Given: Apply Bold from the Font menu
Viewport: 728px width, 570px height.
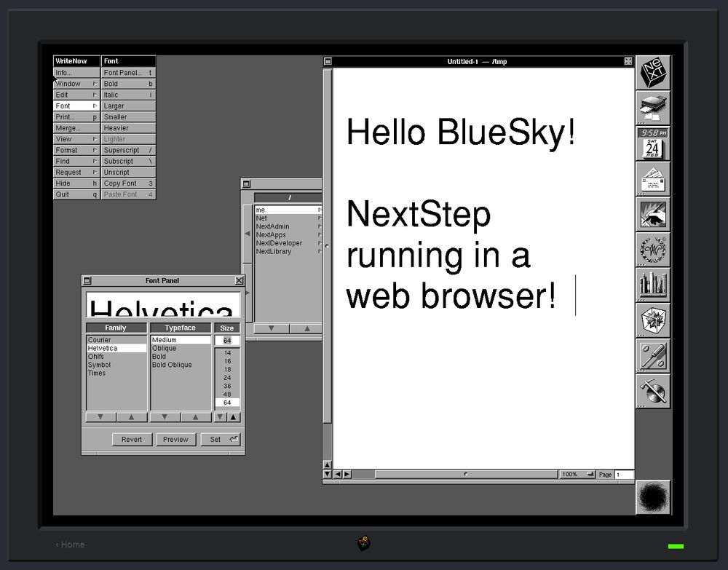Looking at the screenshot, I should 129,84.
